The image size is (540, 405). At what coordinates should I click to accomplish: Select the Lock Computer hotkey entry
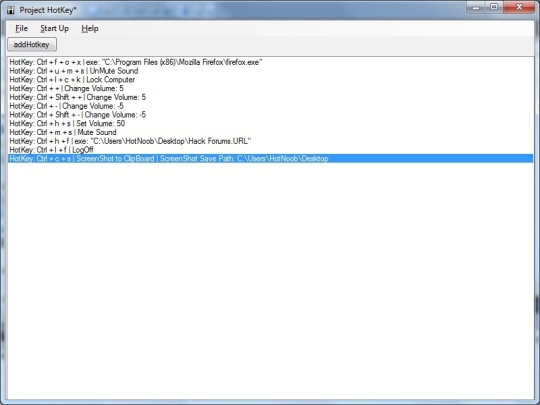pos(270,80)
